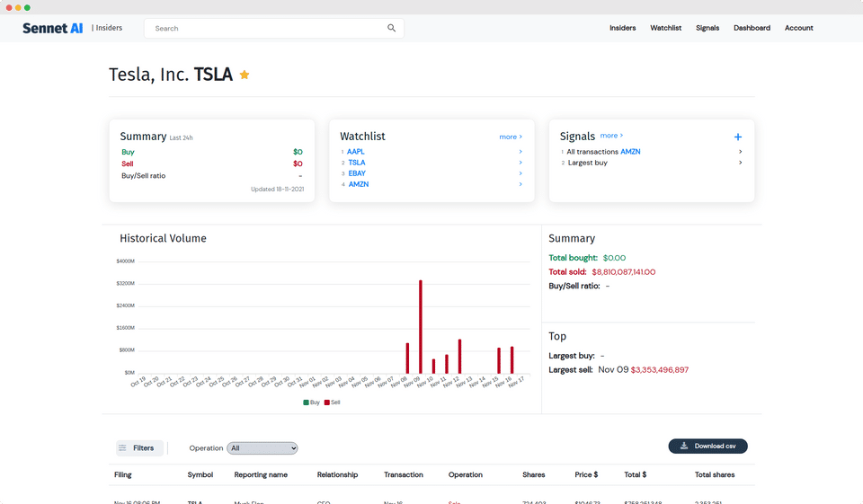Open AMZN ticker link in Watchlist

tap(359, 184)
